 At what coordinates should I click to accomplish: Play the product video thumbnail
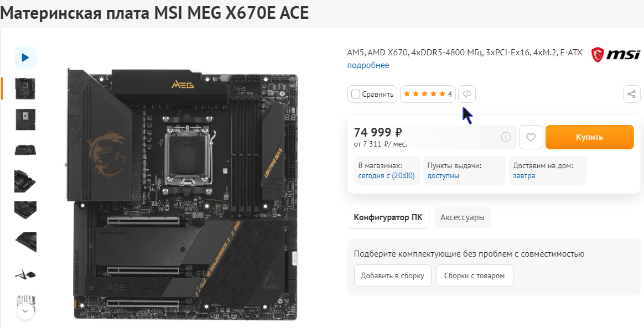[25, 58]
